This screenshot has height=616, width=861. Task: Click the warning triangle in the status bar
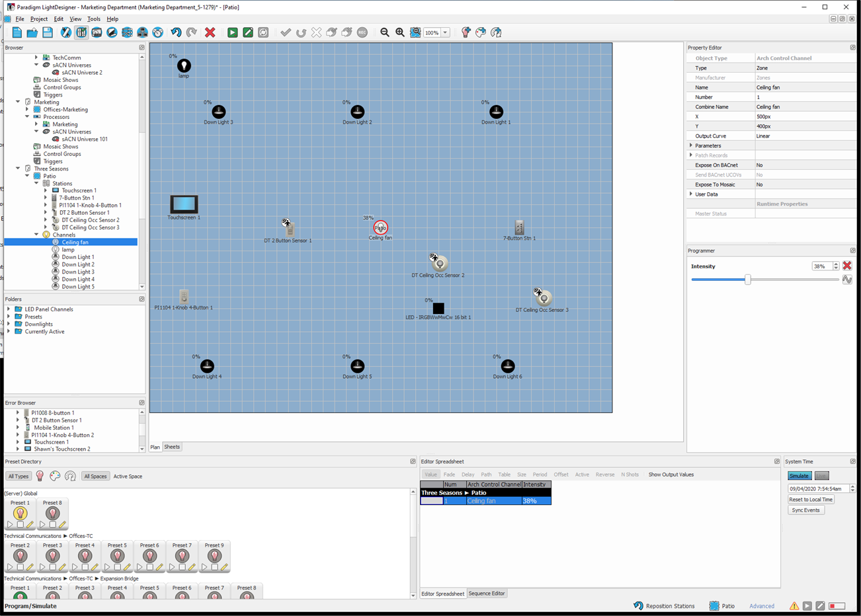pos(794,606)
